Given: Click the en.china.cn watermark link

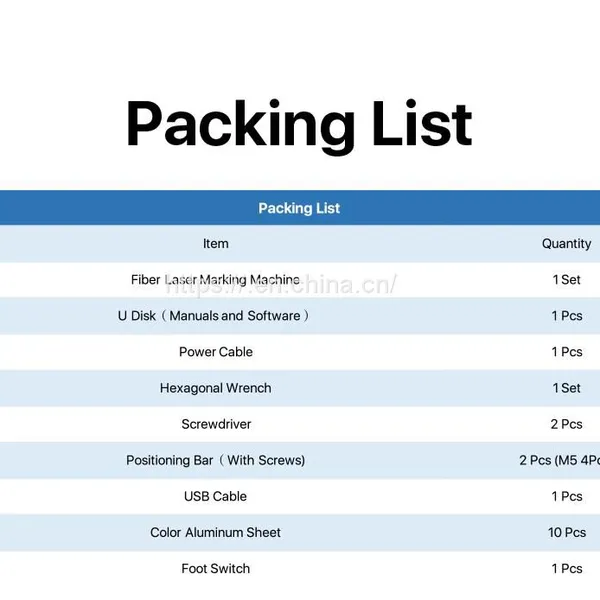Looking at the screenshot, I should click(281, 285).
